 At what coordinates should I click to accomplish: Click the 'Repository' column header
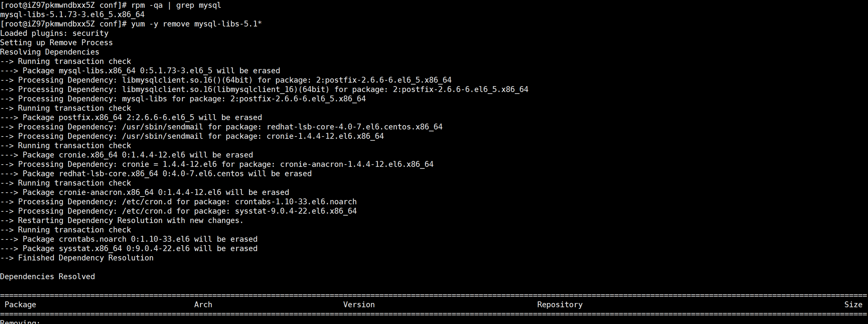tap(560, 305)
